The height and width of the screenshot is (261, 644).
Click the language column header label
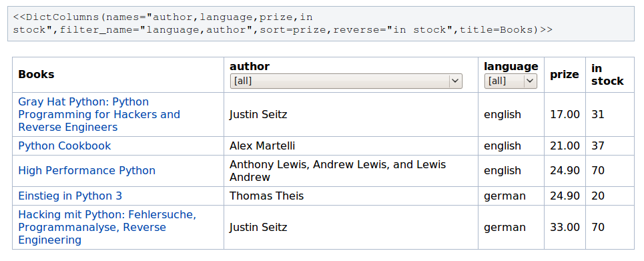(511, 66)
